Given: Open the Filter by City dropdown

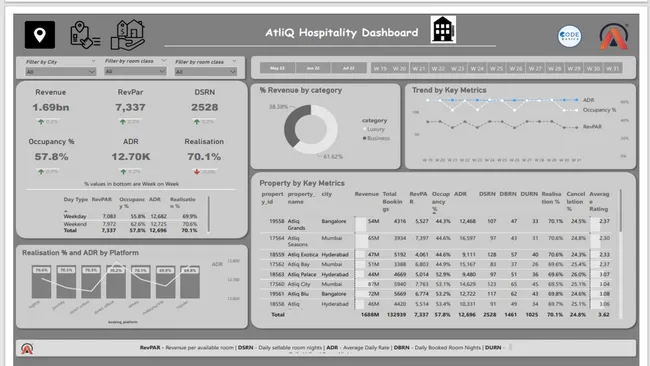Looking at the screenshot, I should pyautogui.click(x=61, y=72).
